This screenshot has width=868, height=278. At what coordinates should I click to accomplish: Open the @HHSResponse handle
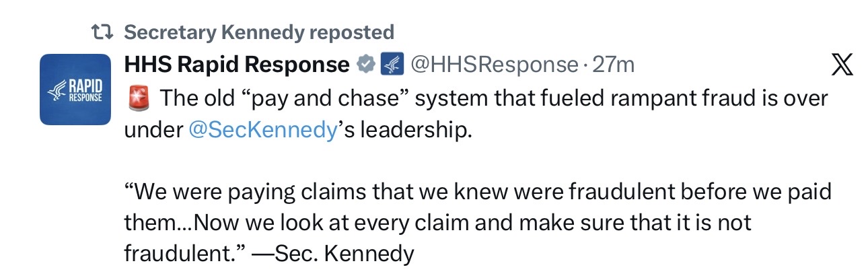(x=493, y=65)
